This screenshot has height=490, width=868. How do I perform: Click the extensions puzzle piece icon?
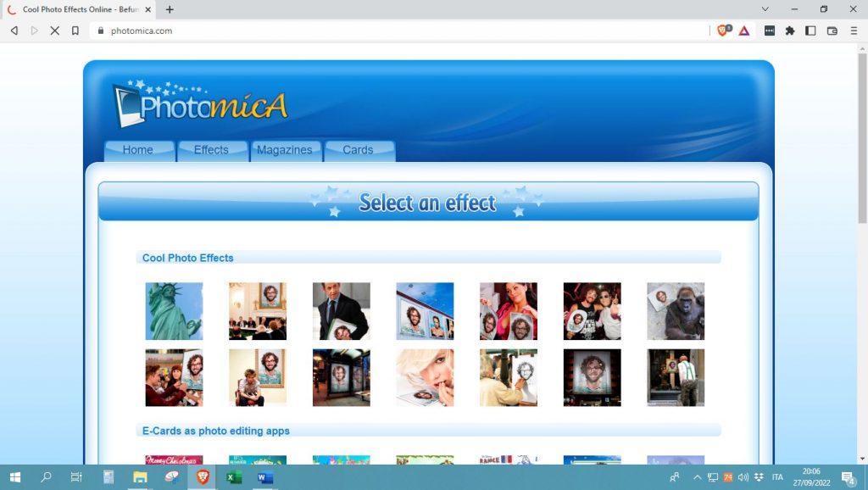click(790, 30)
